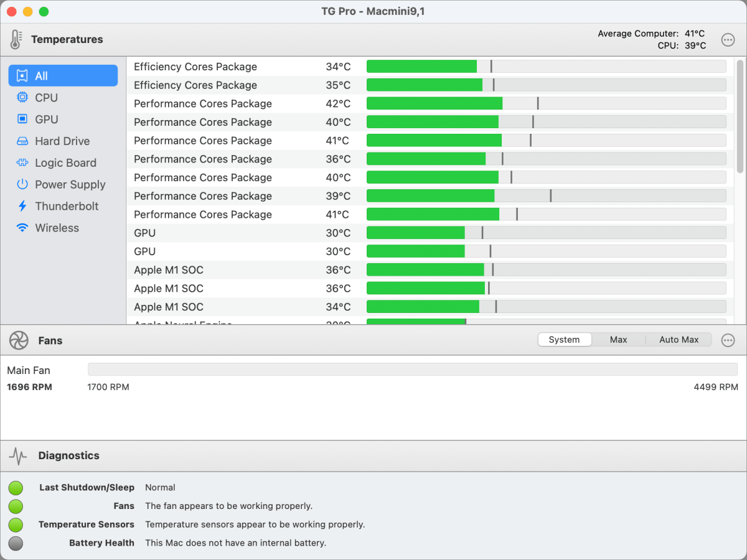Open the Fans options ellipsis menu
This screenshot has height=560, width=747.
728,340
